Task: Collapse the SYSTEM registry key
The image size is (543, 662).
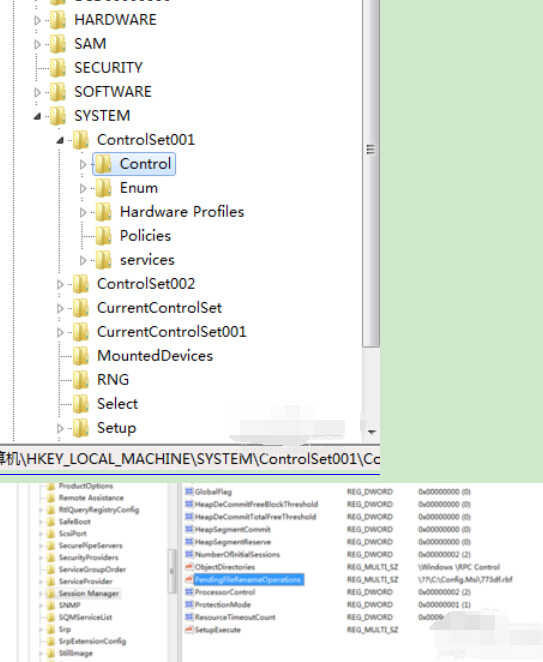Action: tap(37, 116)
